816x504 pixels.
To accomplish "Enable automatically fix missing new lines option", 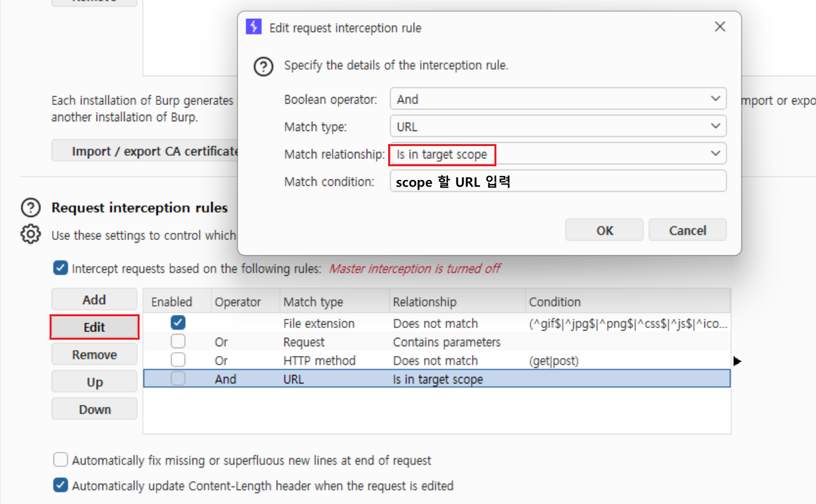I will [x=60, y=460].
